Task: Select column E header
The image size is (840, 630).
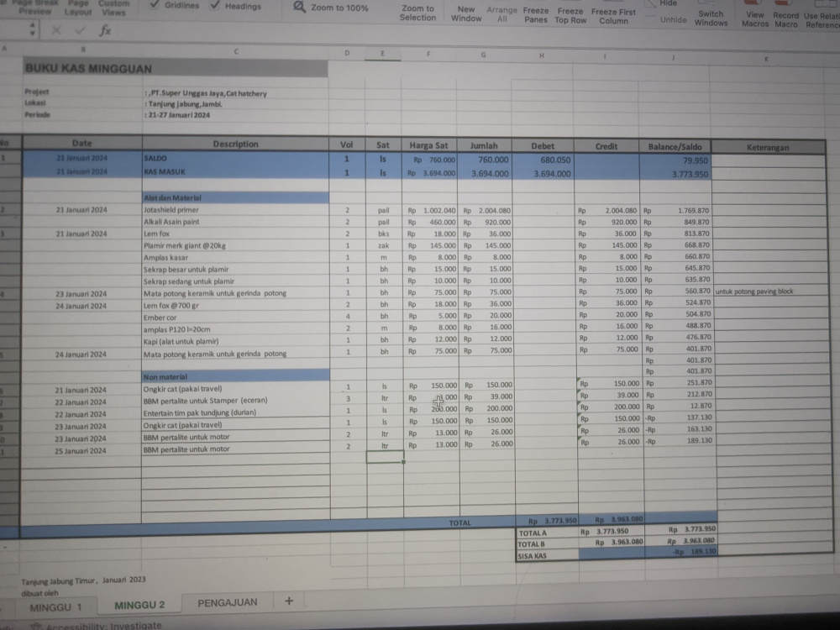Action: coord(382,53)
